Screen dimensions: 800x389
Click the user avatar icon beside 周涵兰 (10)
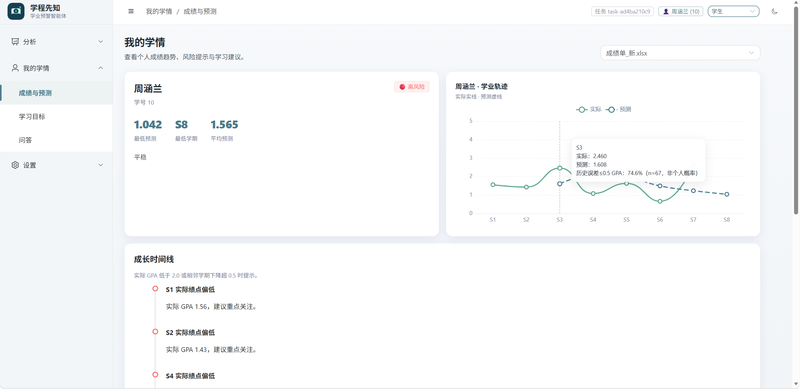click(x=666, y=11)
